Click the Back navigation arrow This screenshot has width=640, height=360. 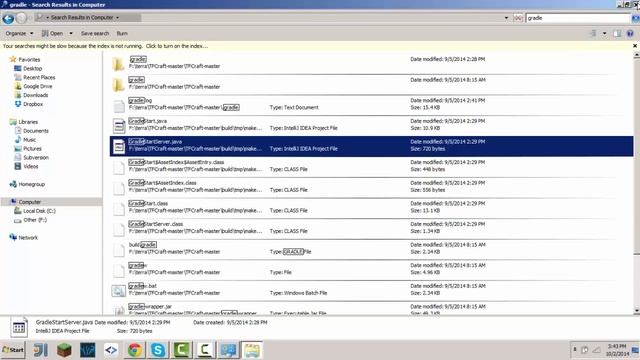click(x=8, y=18)
